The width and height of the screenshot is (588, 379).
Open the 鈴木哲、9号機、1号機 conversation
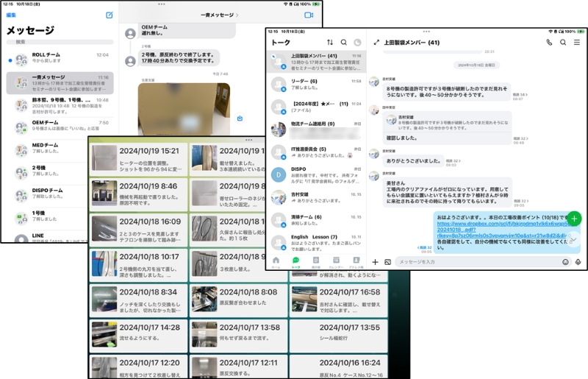(60, 105)
